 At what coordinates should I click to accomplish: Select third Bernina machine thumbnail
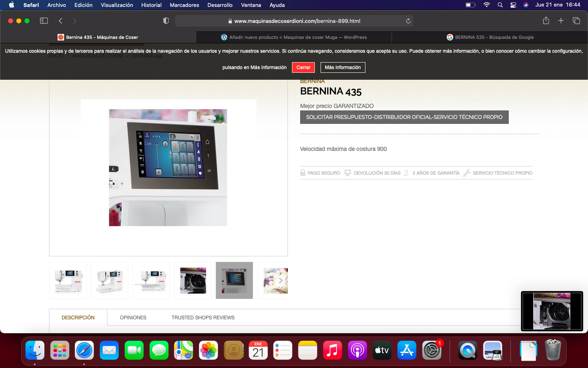151,280
